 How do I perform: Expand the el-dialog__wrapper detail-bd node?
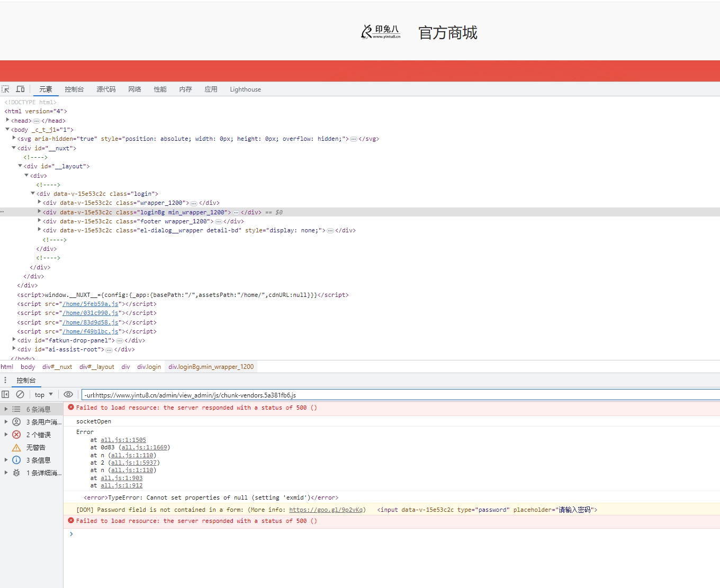coord(39,230)
